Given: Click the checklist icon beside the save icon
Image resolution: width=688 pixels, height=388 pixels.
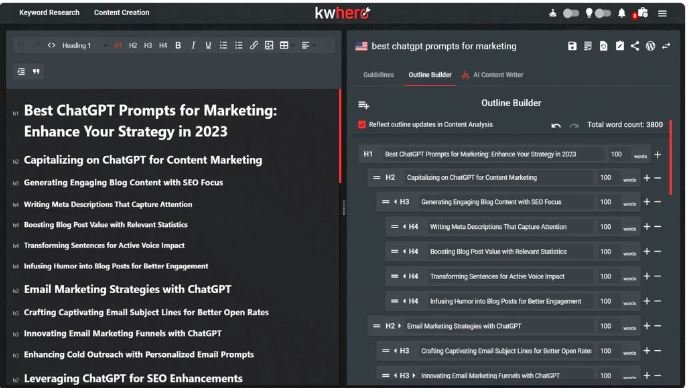Looking at the screenshot, I should coord(588,46).
